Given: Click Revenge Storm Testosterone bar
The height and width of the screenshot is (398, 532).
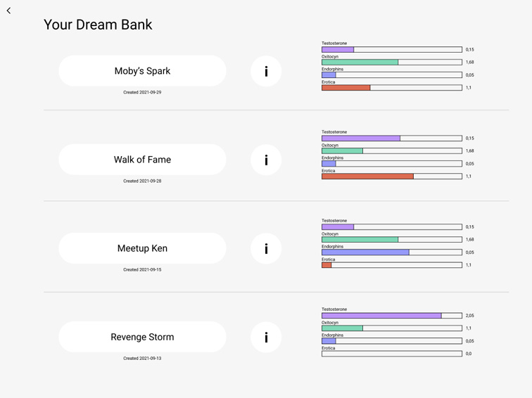Looking at the screenshot, I should 391,316.
